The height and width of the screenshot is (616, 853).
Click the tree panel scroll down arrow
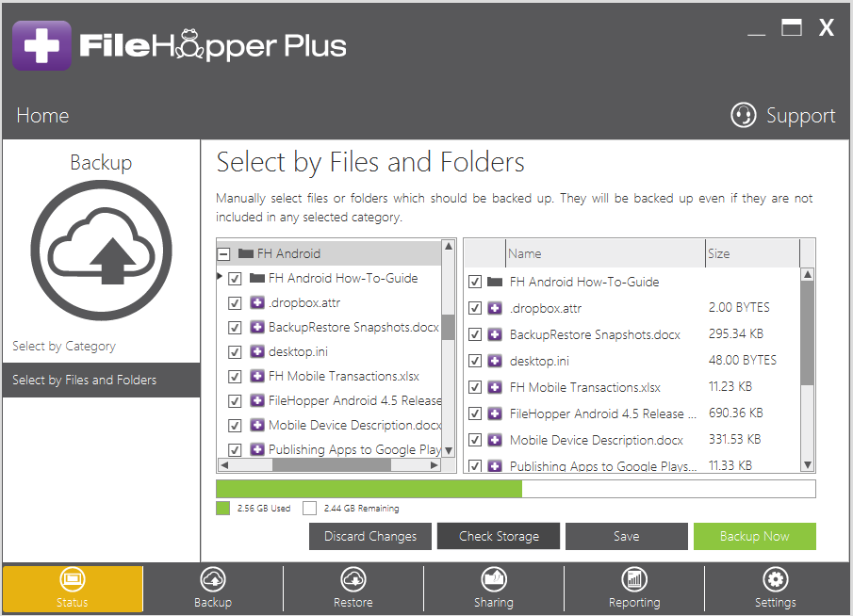(x=449, y=450)
